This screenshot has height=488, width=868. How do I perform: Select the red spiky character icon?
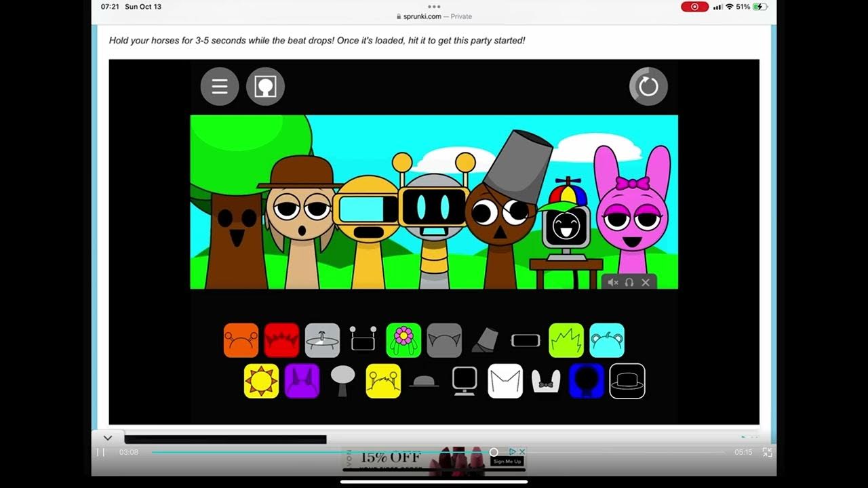281,340
